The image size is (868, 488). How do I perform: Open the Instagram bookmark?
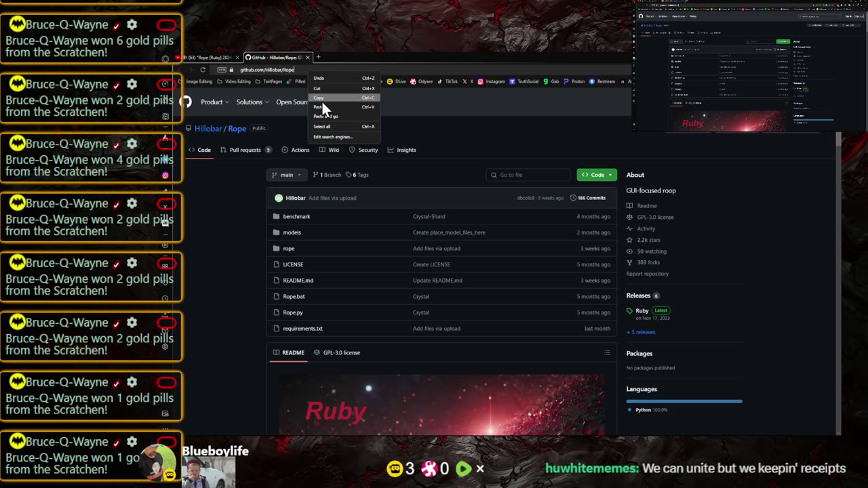pyautogui.click(x=491, y=81)
